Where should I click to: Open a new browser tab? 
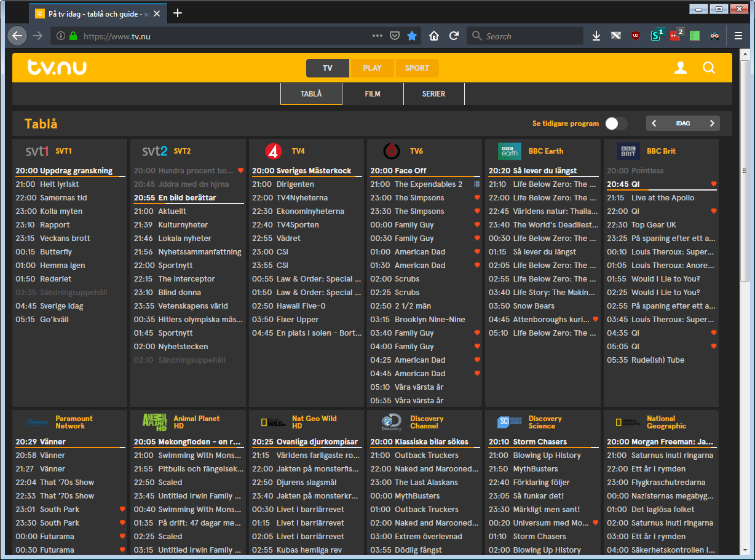178,13
